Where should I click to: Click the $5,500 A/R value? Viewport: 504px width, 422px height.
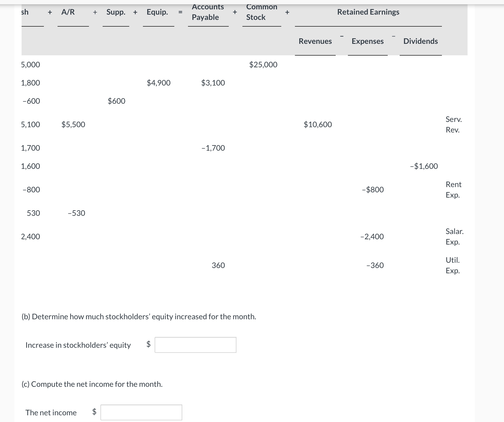coord(73,125)
